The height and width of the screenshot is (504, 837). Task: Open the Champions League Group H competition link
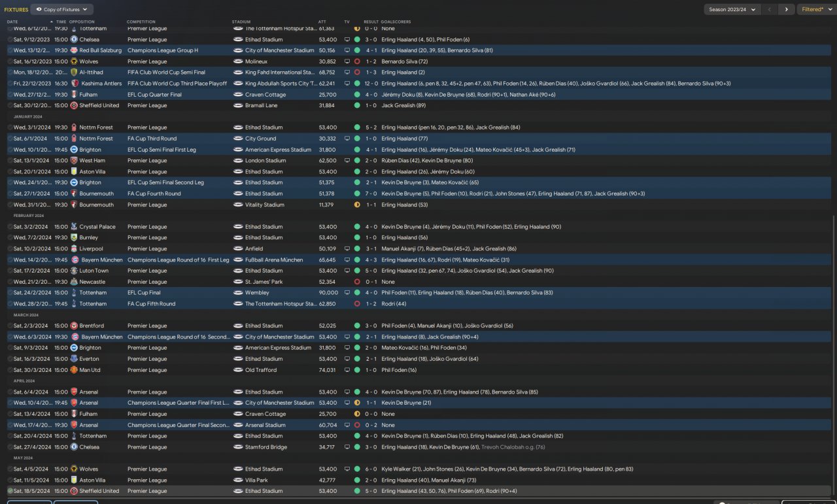click(163, 50)
